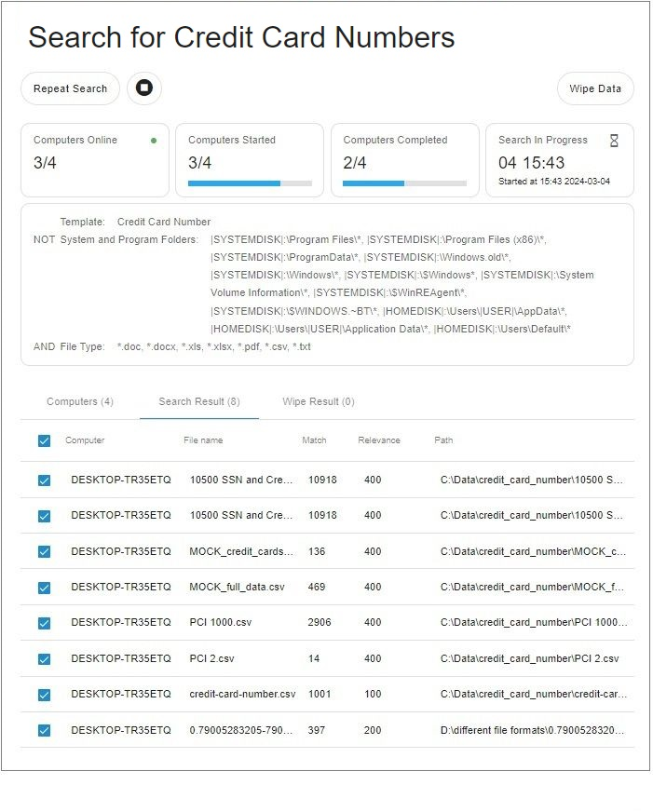Select the Search Result (8) tab
Image resolution: width=653 pixels, height=812 pixels.
199,402
